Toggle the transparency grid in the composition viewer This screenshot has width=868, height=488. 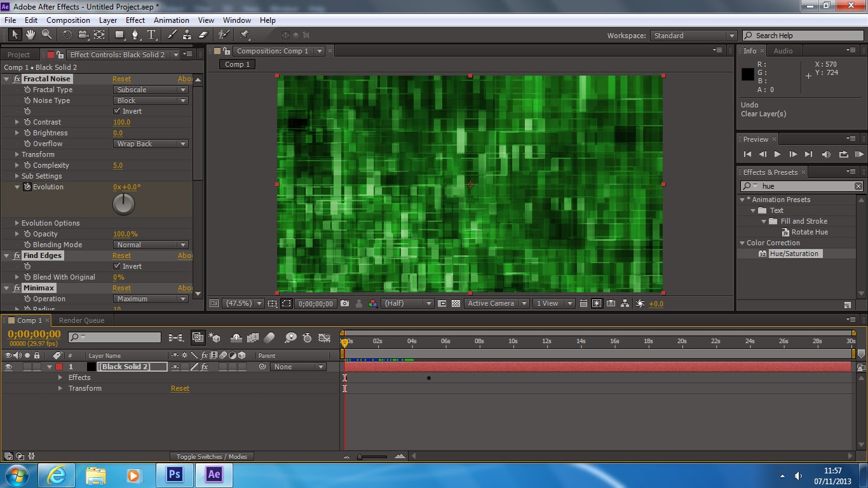click(456, 303)
